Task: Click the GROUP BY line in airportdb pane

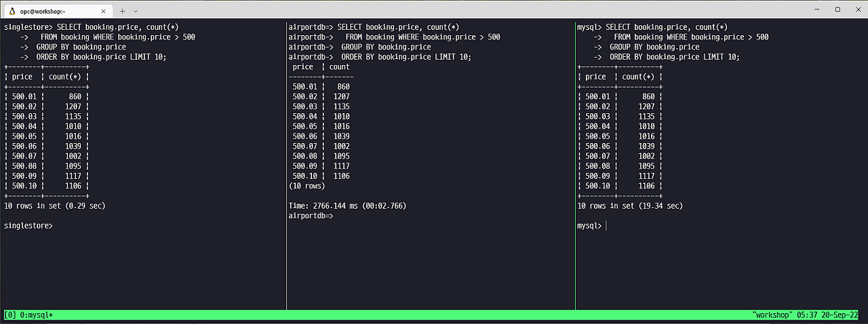Action: click(x=386, y=47)
